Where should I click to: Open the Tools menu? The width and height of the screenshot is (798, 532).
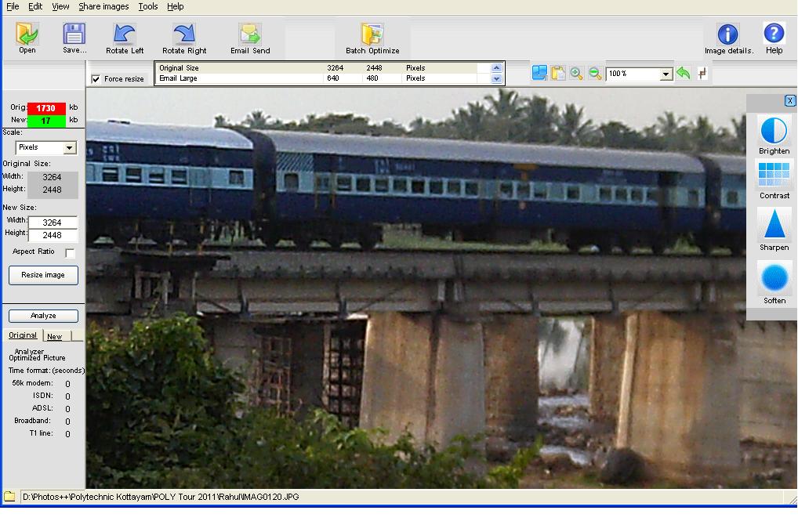pos(148,6)
